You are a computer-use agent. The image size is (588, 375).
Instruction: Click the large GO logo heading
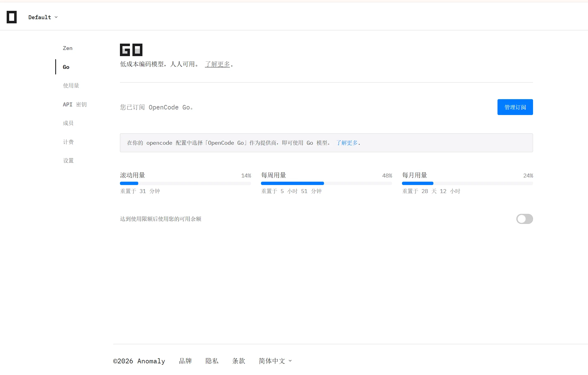tap(131, 50)
